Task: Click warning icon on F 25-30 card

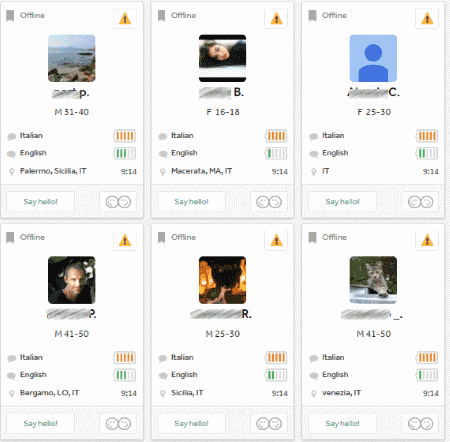Action: (427, 19)
